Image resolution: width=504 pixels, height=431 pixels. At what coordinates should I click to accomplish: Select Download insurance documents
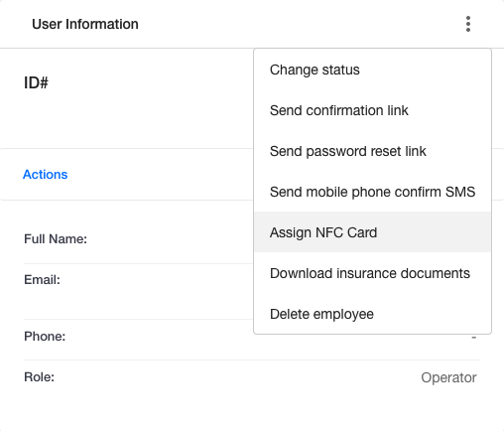372,273
